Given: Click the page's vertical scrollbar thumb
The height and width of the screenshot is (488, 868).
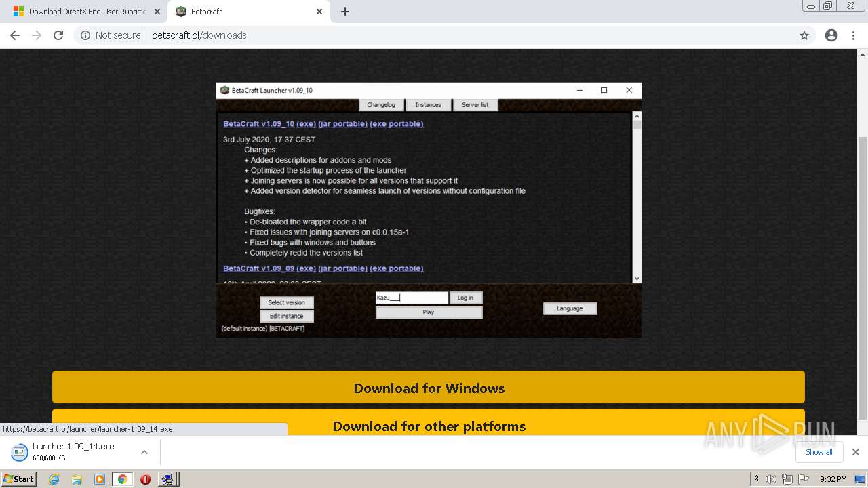Looking at the screenshot, I should point(863,278).
